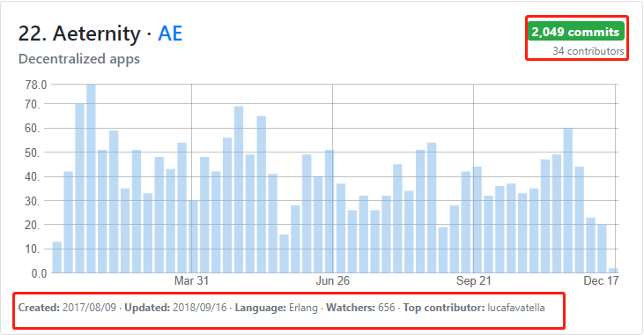This screenshot has height=335, width=644.
Task: Click the 'Dec 17' axis label
Action: click(601, 280)
